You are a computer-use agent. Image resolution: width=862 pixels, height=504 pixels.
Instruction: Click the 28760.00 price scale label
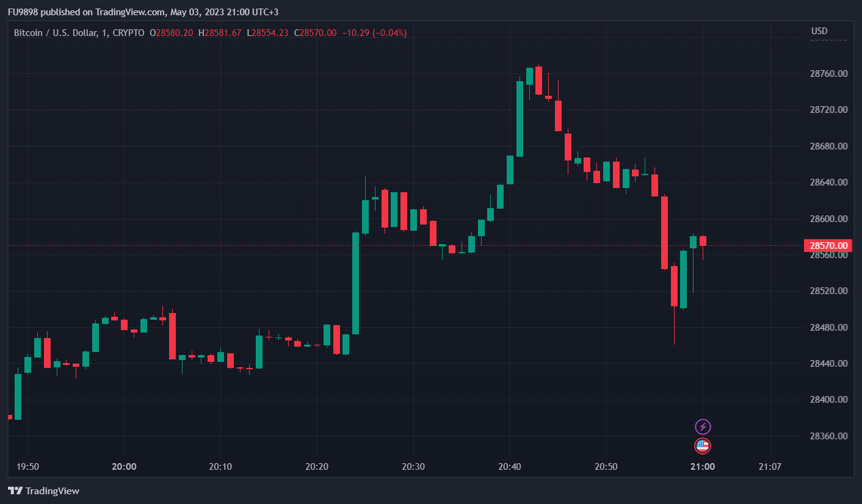coord(828,74)
